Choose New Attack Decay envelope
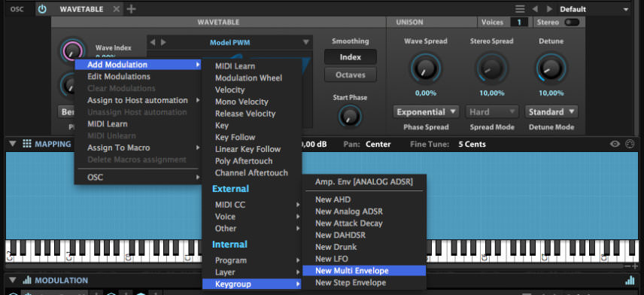This screenshot has height=295, width=644. click(364, 224)
